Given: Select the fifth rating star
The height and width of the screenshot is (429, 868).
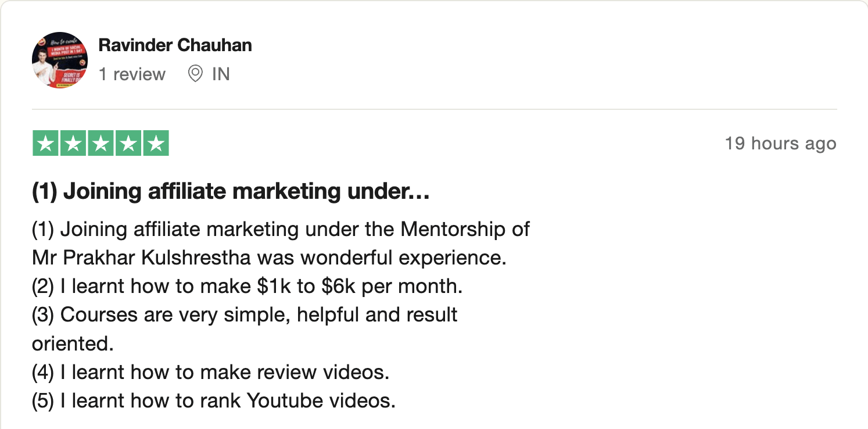Looking at the screenshot, I should point(155,144).
